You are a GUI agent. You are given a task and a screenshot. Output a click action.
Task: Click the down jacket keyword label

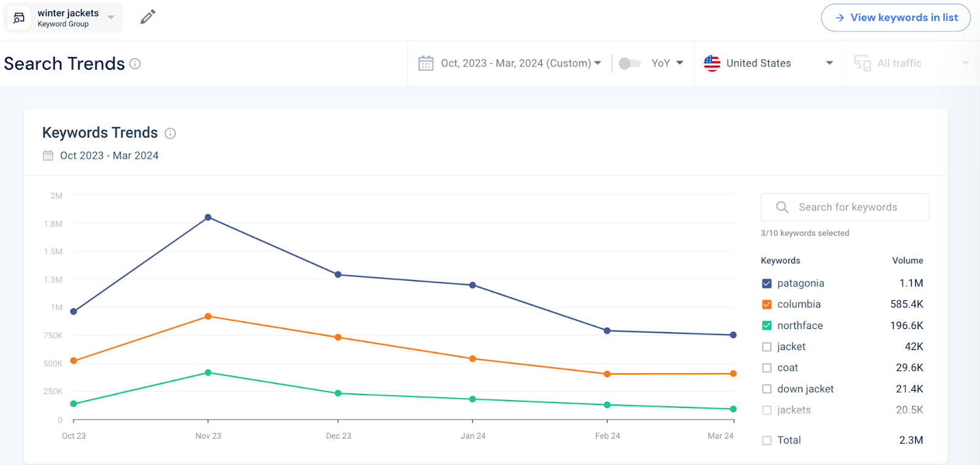[x=805, y=389]
